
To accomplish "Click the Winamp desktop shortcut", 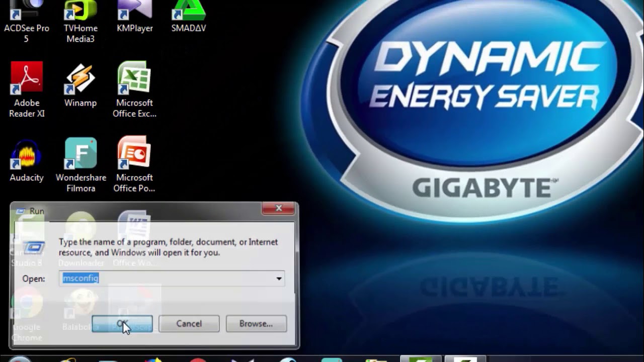I will 80,85.
